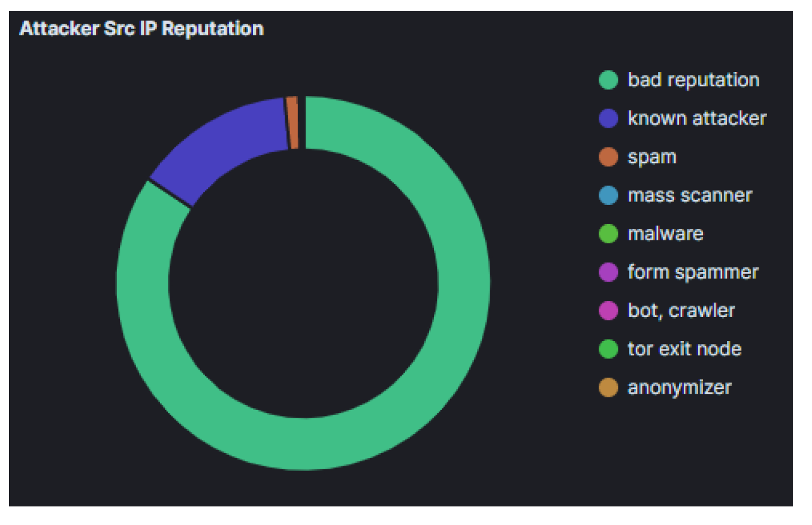Select the malware legend label
Screen dimensions: 812x525
click(665, 233)
